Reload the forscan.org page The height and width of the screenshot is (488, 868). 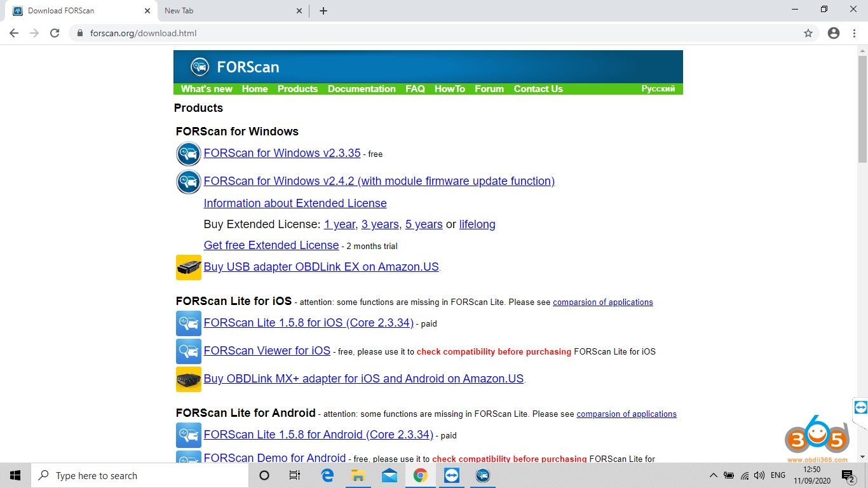(x=55, y=33)
